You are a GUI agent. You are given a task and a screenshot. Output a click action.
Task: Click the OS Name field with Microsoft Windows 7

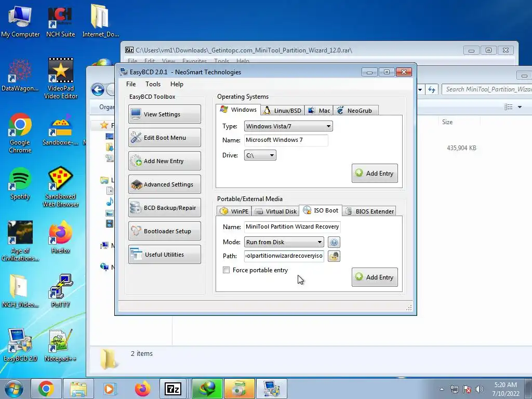pyautogui.click(x=286, y=140)
